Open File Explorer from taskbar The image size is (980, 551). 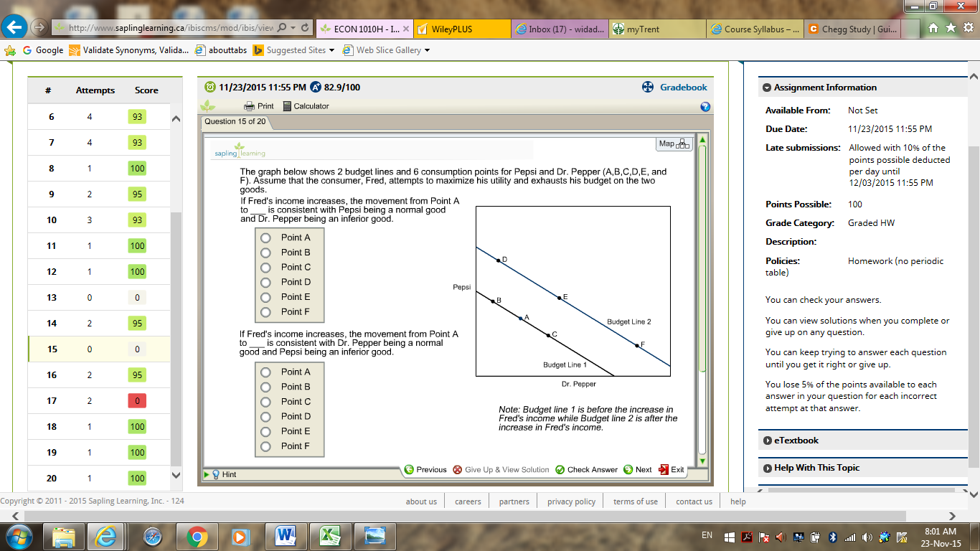click(x=64, y=536)
